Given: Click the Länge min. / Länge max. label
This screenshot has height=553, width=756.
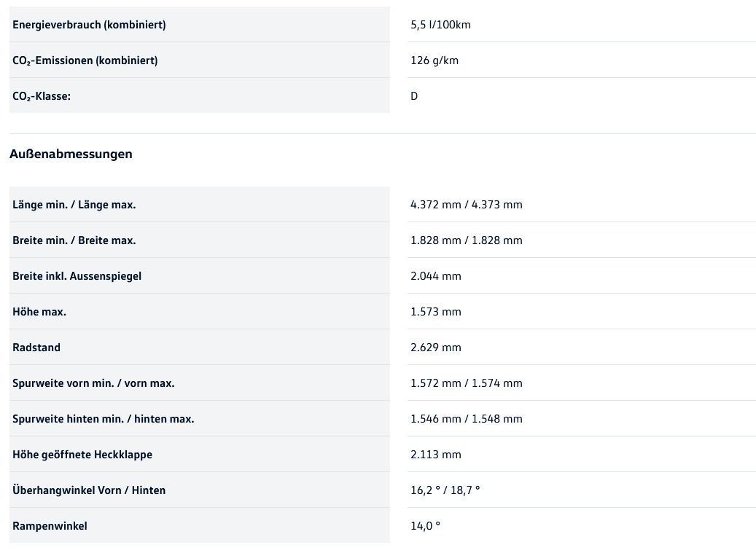Looking at the screenshot, I should (74, 205).
